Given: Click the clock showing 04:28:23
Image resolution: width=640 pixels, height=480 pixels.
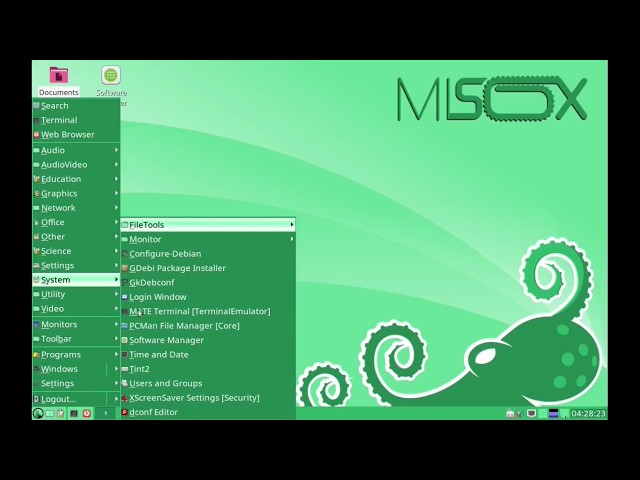Looking at the screenshot, I should (x=588, y=413).
